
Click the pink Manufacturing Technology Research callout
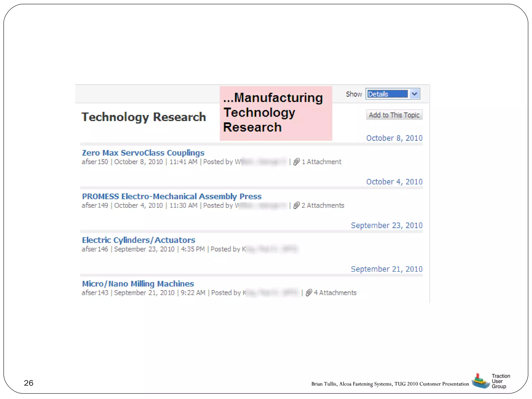(x=276, y=113)
